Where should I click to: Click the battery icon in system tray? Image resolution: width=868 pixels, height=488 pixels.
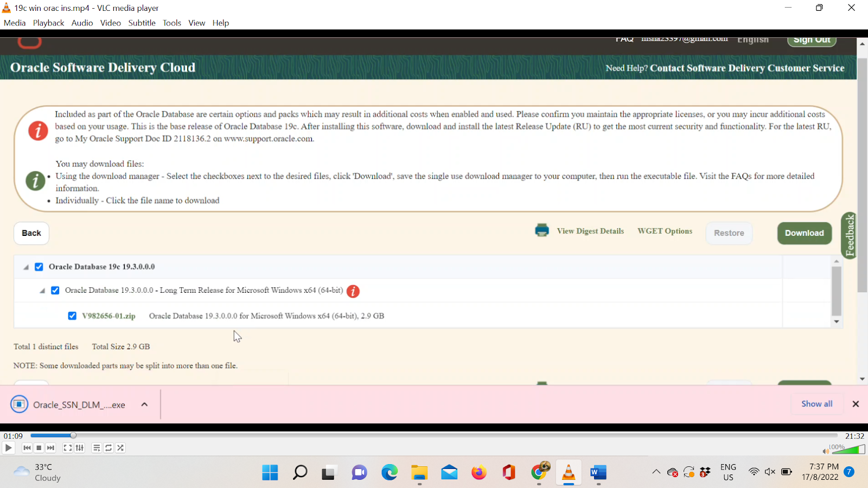coord(786,472)
